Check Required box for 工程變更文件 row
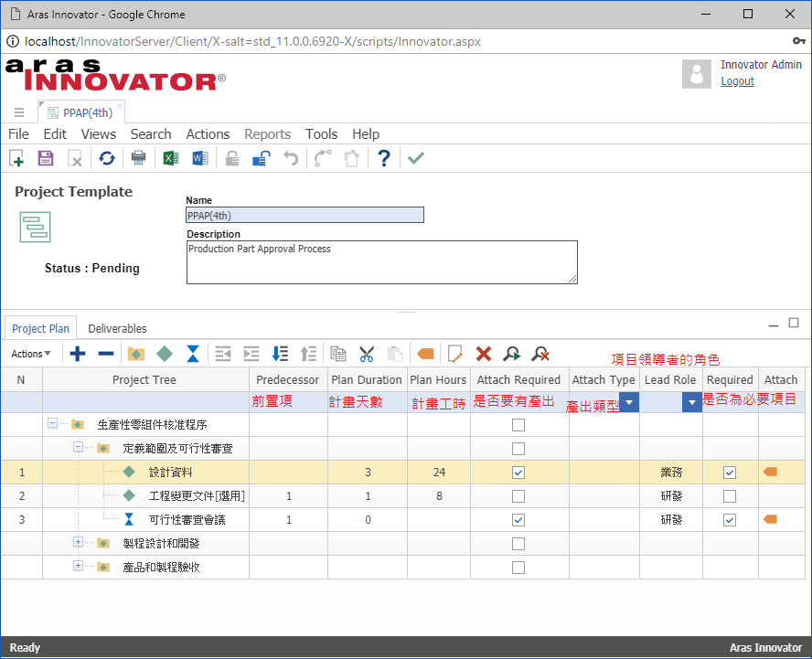The height and width of the screenshot is (659, 812). (x=729, y=496)
